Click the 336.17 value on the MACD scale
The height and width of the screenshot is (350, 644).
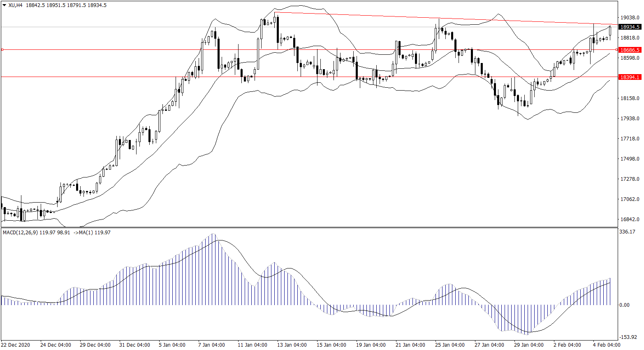point(627,232)
